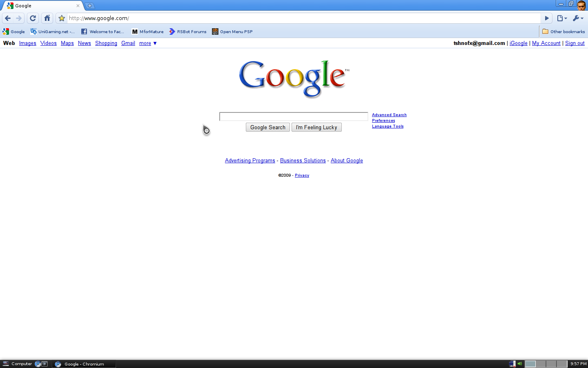Sign out of the Google account
588x368 pixels.
(575, 43)
